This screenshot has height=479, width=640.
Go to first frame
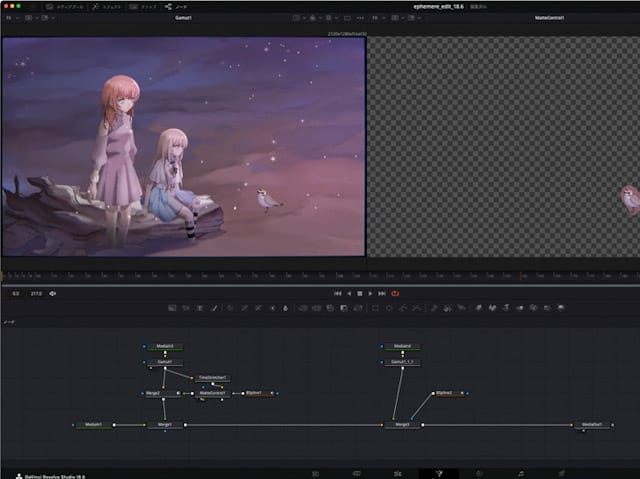click(338, 293)
